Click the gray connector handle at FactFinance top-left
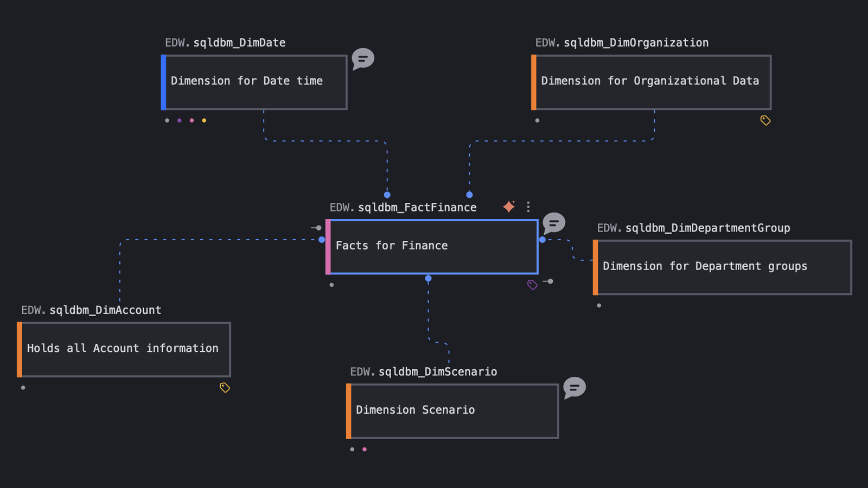The height and width of the screenshot is (488, 868). [316, 228]
